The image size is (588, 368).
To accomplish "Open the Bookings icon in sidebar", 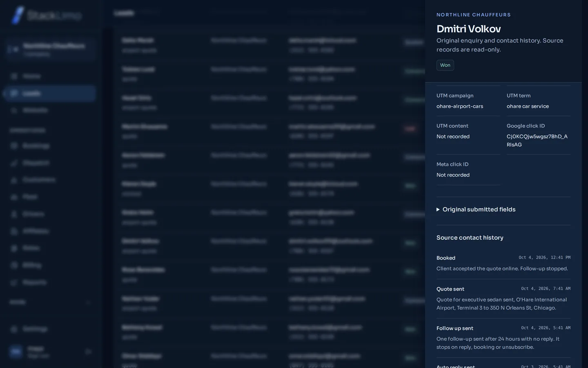I will pos(14,146).
